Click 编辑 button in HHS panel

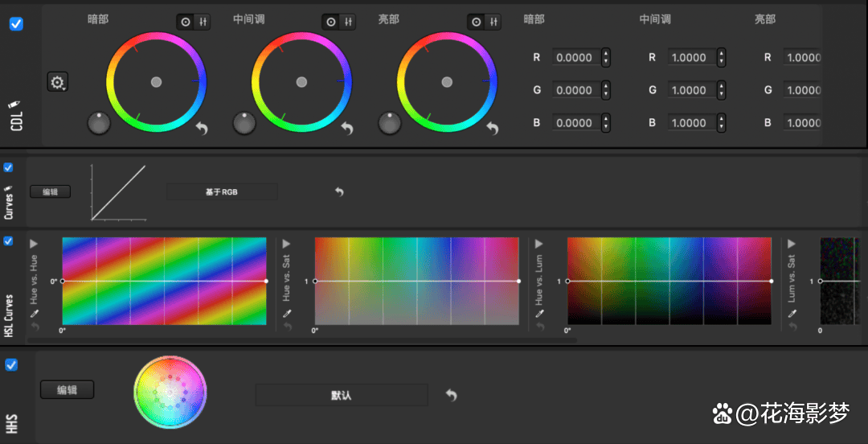point(67,390)
